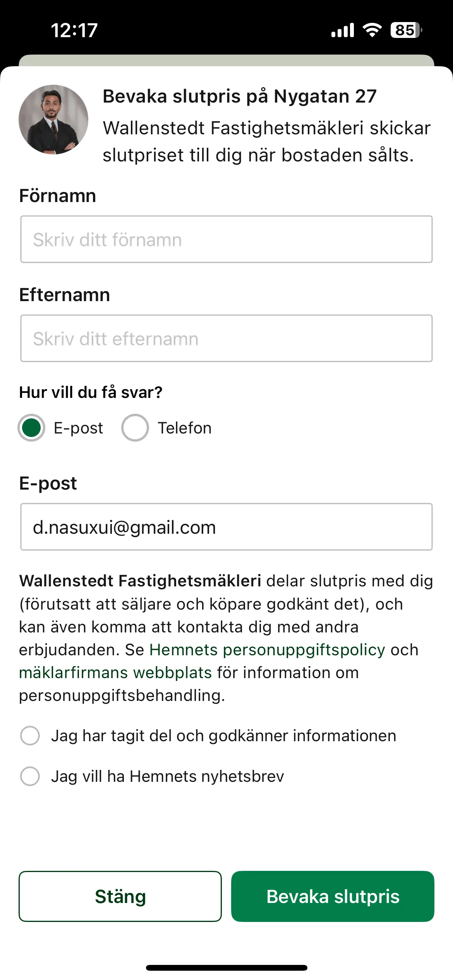The height and width of the screenshot is (980, 453).
Task: Tap the Wi-Fi status icon
Action: coord(372,30)
